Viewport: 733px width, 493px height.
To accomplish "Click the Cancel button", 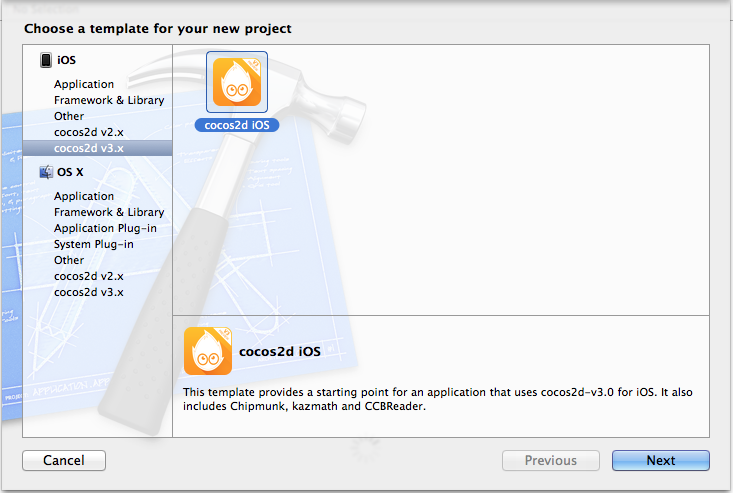I will tap(64, 460).
